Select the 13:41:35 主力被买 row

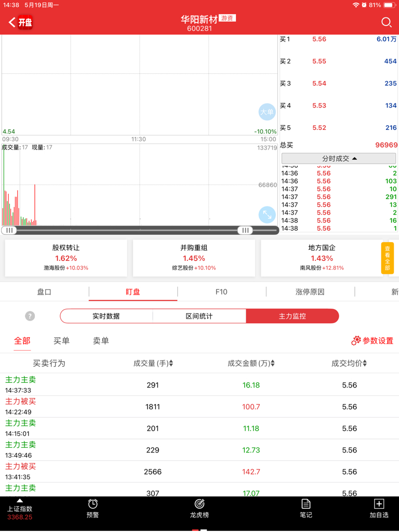(x=199, y=472)
